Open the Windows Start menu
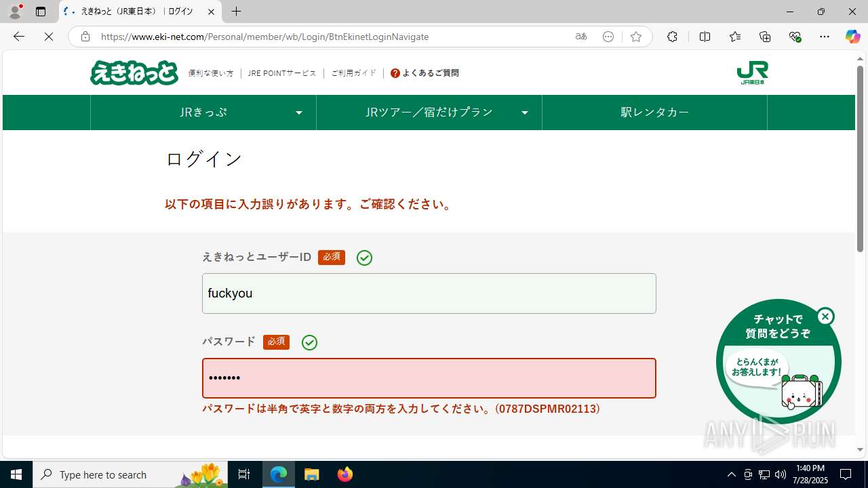Image resolution: width=868 pixels, height=488 pixels. click(x=16, y=474)
